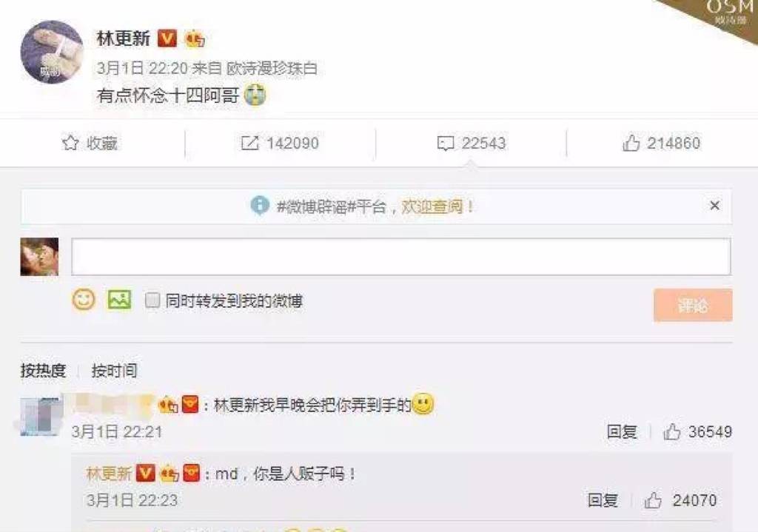Click 回复 on the top comment

point(622,431)
